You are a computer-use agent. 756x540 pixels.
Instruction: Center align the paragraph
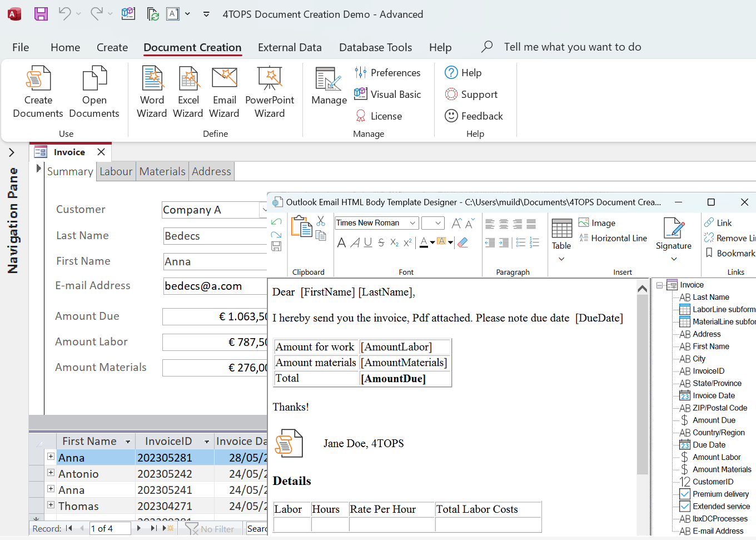504,224
